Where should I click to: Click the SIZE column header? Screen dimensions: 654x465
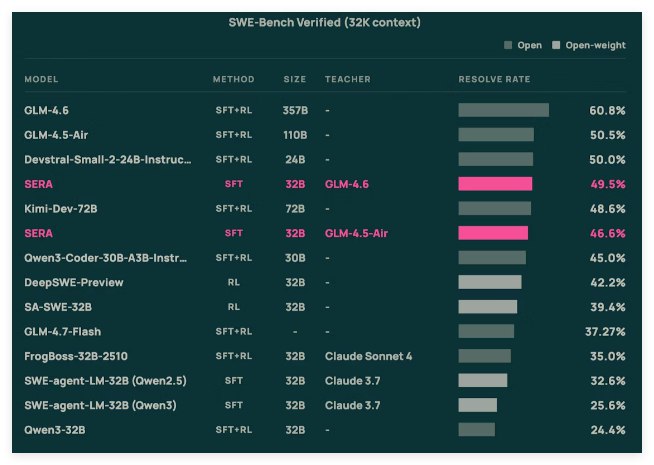(295, 79)
